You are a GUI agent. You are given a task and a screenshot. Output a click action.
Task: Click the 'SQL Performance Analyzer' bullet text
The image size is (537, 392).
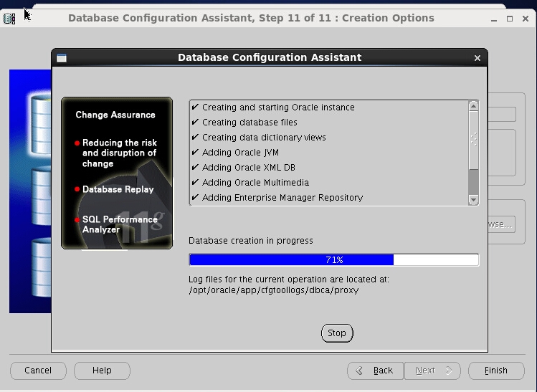pyautogui.click(x=120, y=224)
